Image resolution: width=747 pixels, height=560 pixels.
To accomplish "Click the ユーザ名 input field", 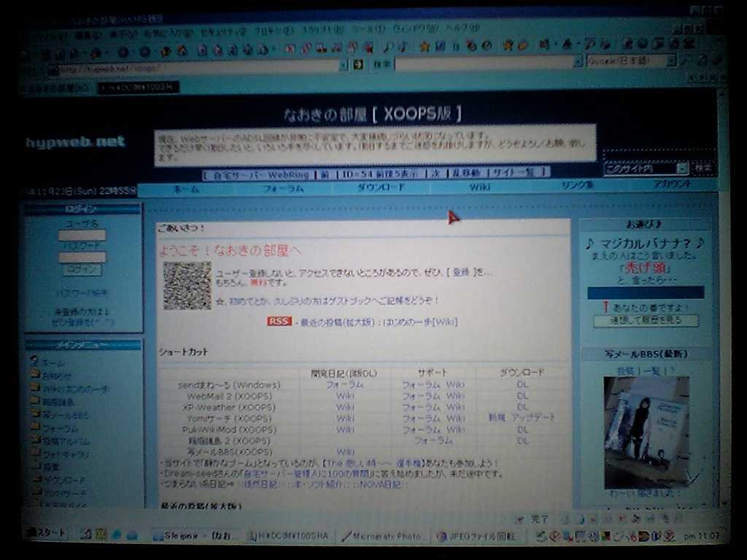I will point(82,235).
